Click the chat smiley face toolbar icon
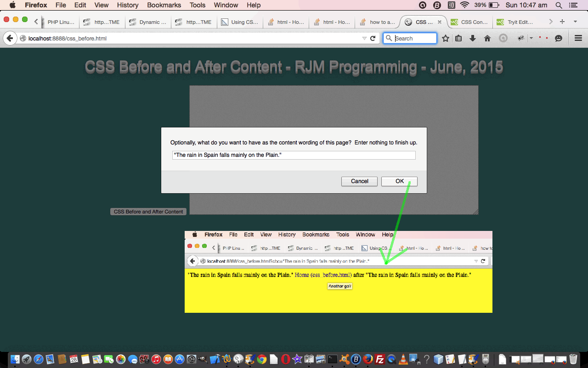Image resolution: width=588 pixels, height=368 pixels. [x=559, y=39]
